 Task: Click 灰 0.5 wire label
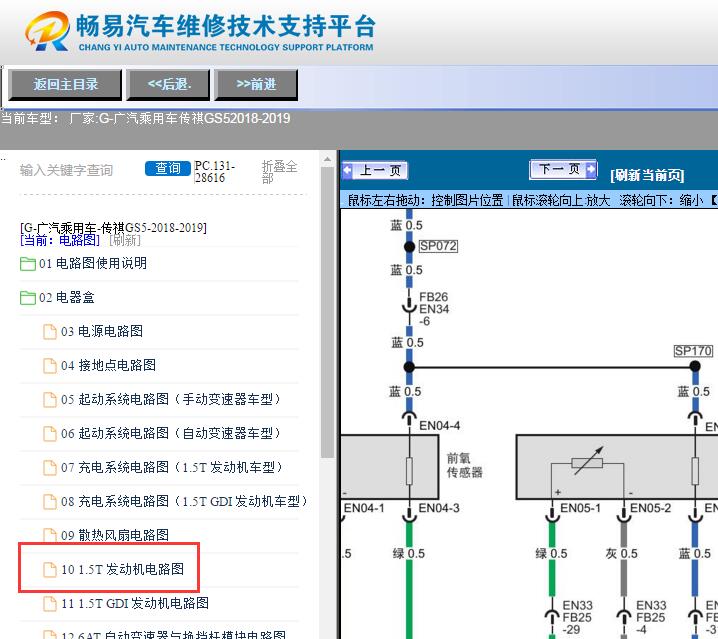(621, 554)
